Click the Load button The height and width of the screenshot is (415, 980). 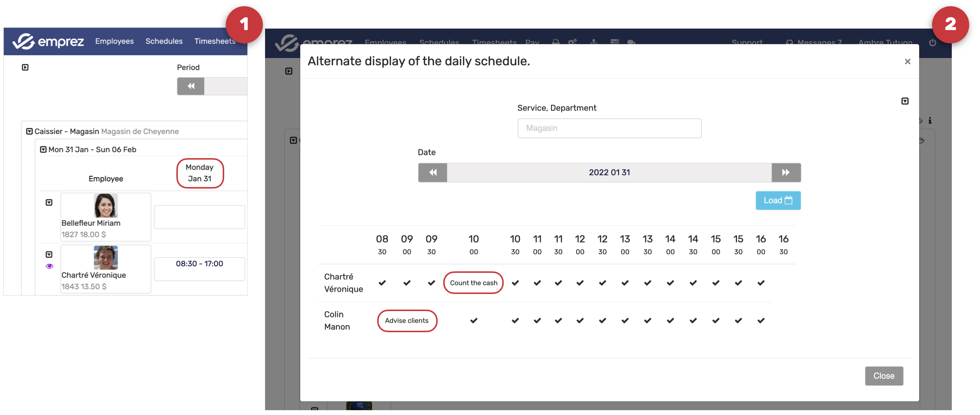point(778,200)
